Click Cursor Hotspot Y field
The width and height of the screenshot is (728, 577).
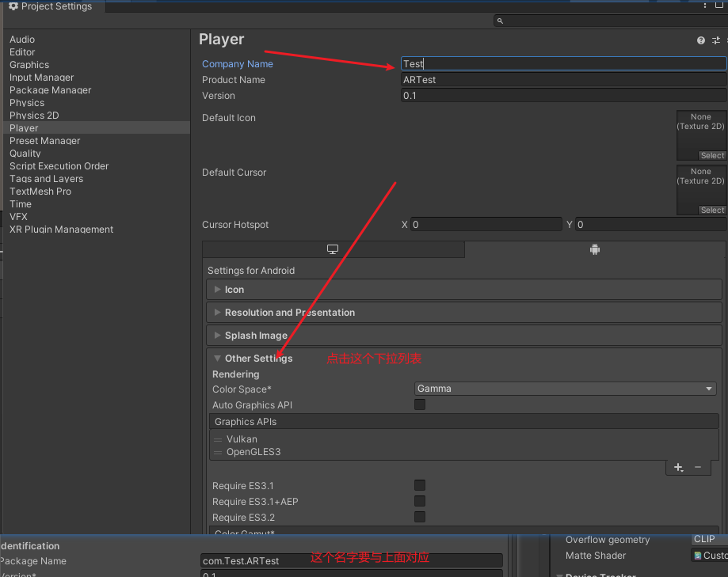[x=651, y=225]
